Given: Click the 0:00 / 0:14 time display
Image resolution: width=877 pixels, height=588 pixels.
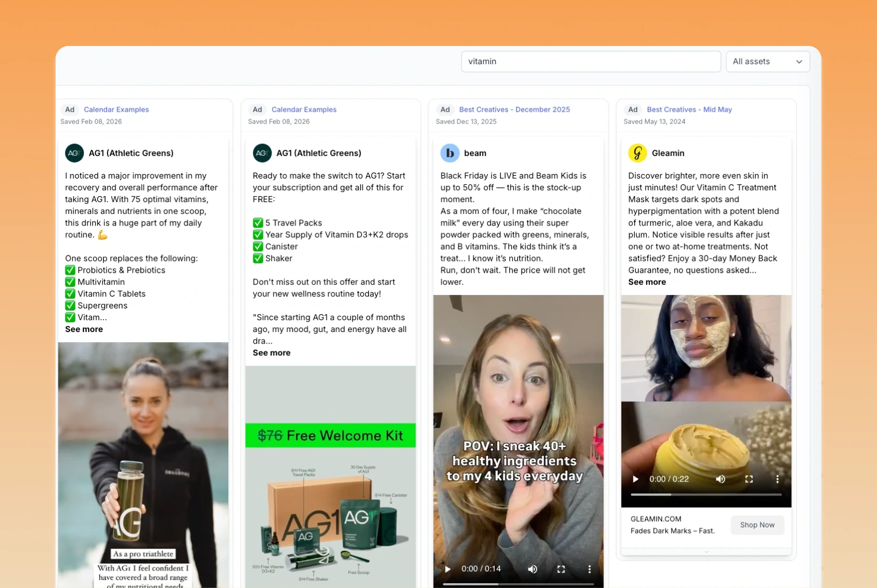Looking at the screenshot, I should (x=481, y=569).
